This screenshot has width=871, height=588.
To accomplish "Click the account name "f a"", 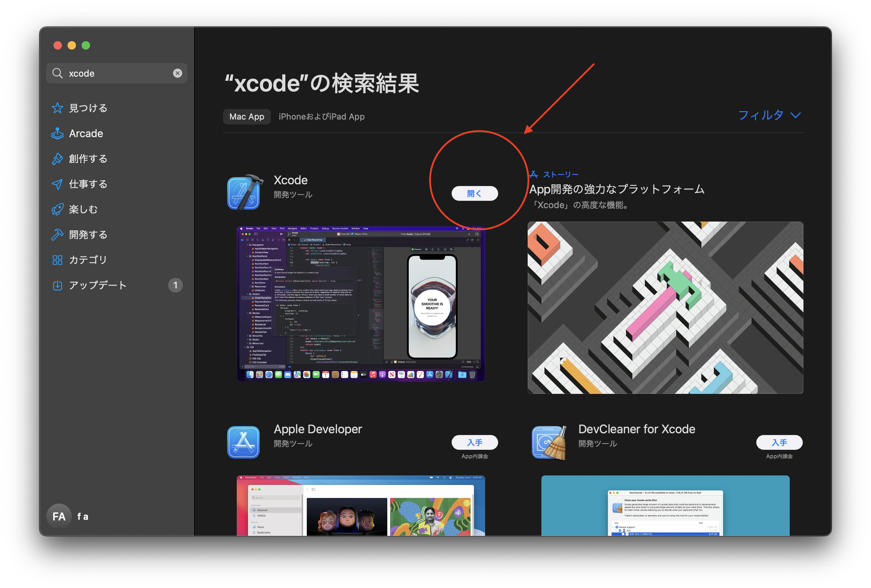I will (83, 516).
